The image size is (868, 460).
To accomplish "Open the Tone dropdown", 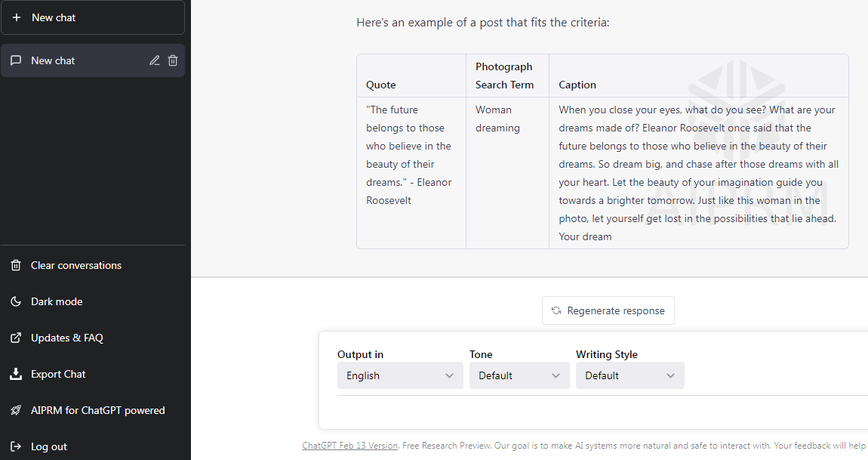I will (519, 375).
